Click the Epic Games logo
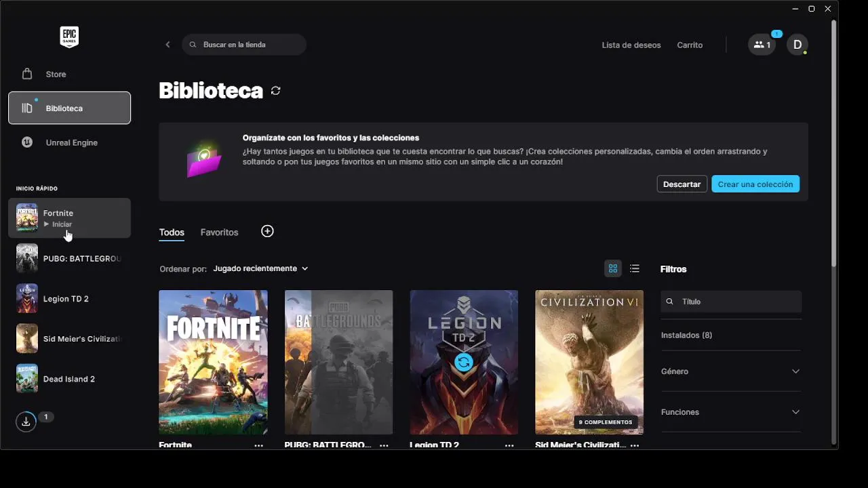Viewport: 868px width, 488px height. tap(69, 37)
